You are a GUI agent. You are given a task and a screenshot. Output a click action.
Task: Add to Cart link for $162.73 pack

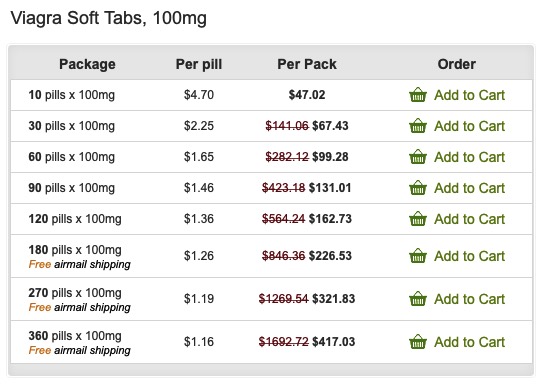pyautogui.click(x=469, y=219)
